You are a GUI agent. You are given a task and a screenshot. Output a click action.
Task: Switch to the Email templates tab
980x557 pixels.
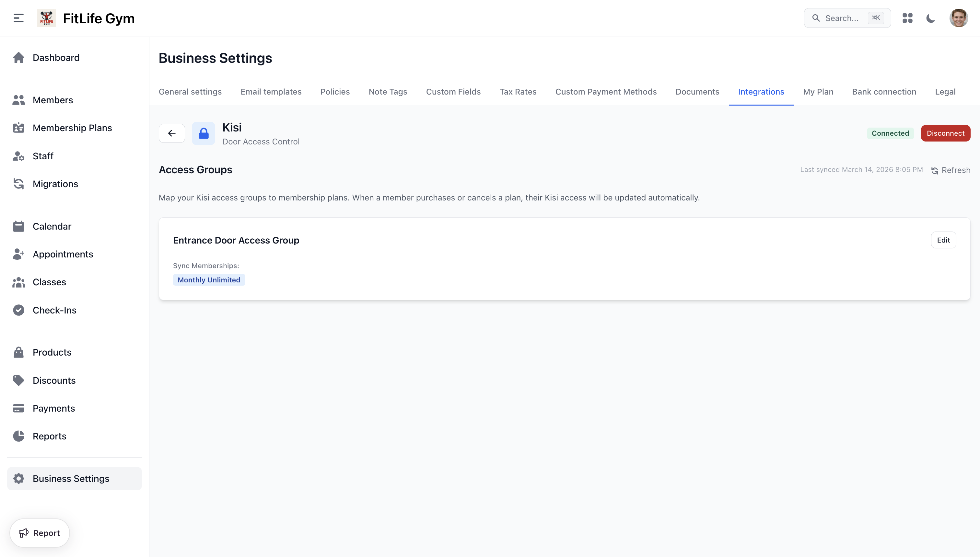[271, 92]
